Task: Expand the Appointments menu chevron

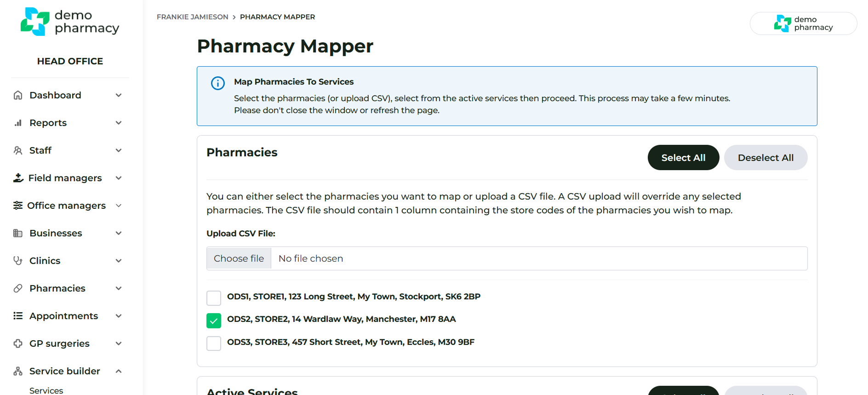Action: coord(119,316)
